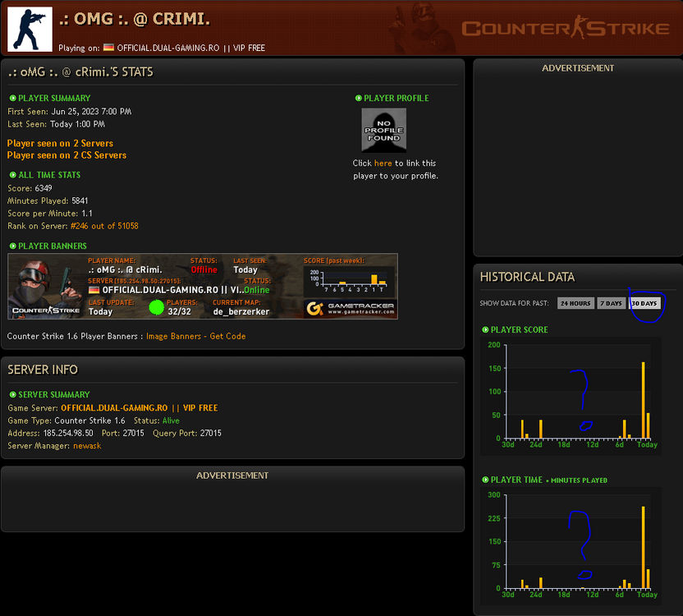Click tallest bar in Player Score chart
The image size is (683, 616).
pos(643,400)
